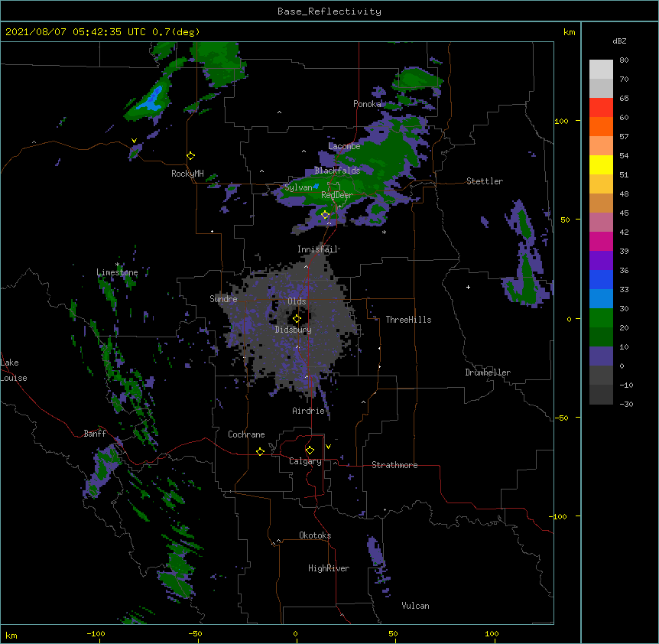
Task: Click the Lake Louise label
Action: (14, 370)
